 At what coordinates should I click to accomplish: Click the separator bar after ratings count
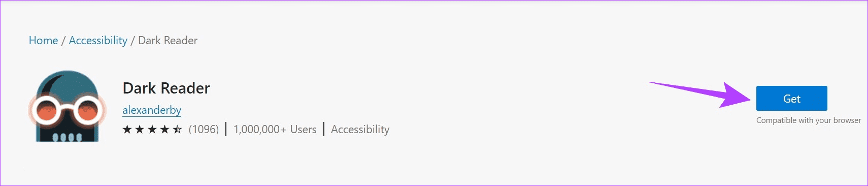point(226,130)
